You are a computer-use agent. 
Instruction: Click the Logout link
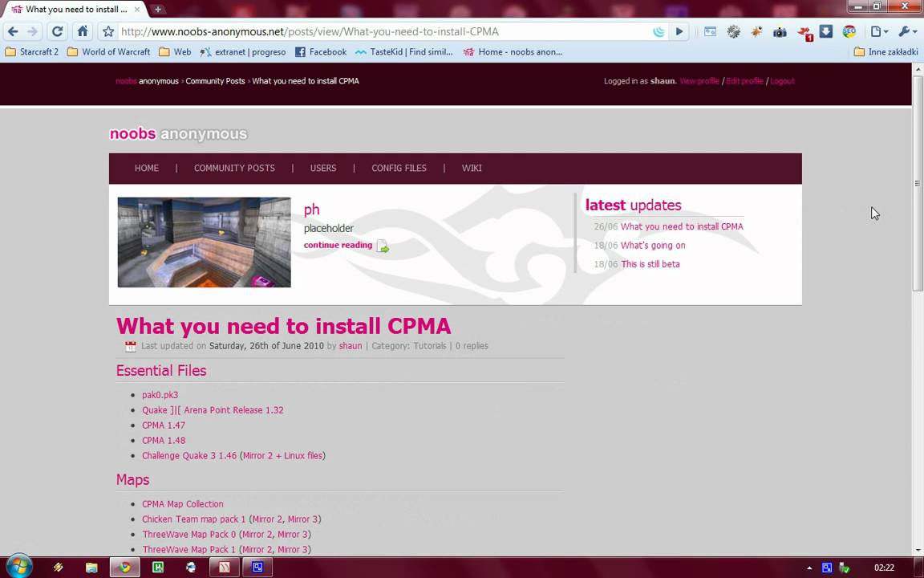tap(782, 81)
